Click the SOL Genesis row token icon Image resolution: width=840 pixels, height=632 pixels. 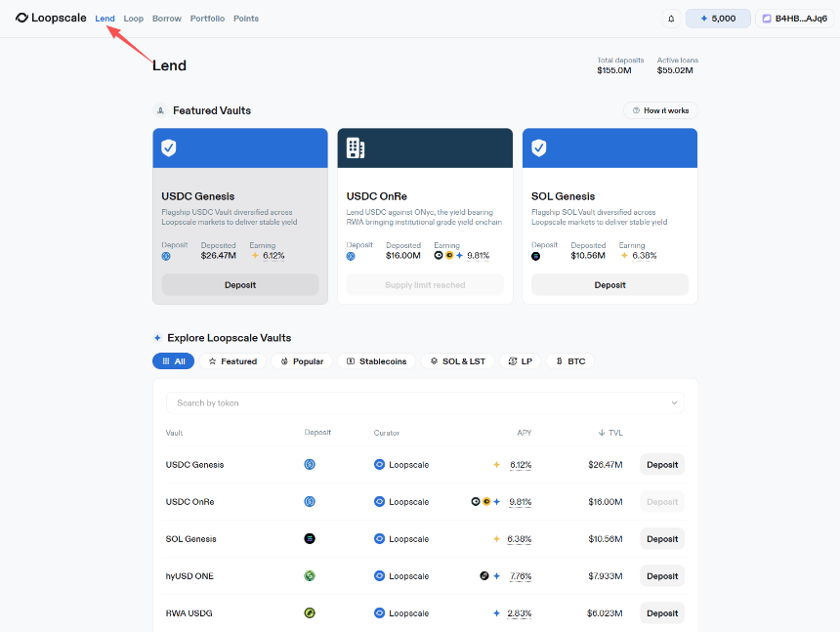tap(310, 539)
